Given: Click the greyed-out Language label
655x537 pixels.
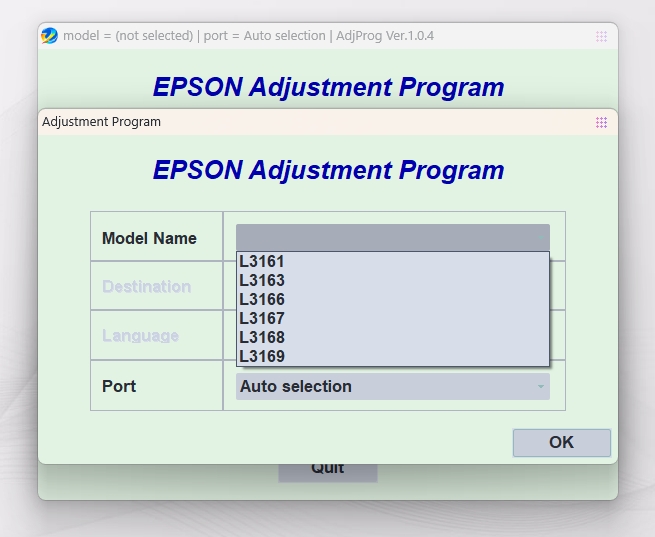Looking at the screenshot, I should coord(140,336).
